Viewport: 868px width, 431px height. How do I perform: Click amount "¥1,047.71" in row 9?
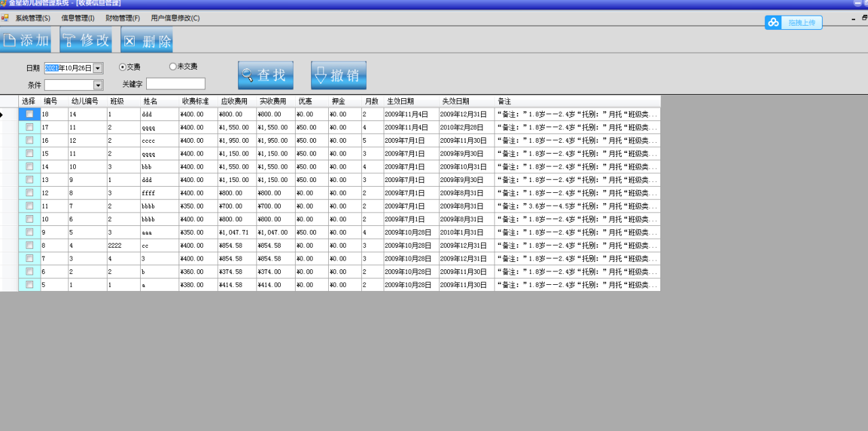pyautogui.click(x=237, y=232)
